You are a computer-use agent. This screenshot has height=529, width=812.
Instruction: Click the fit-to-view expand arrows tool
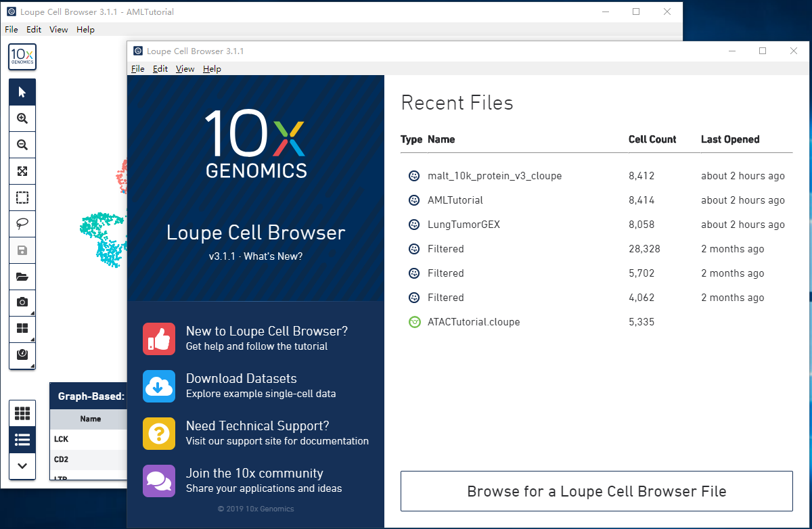[x=22, y=171]
